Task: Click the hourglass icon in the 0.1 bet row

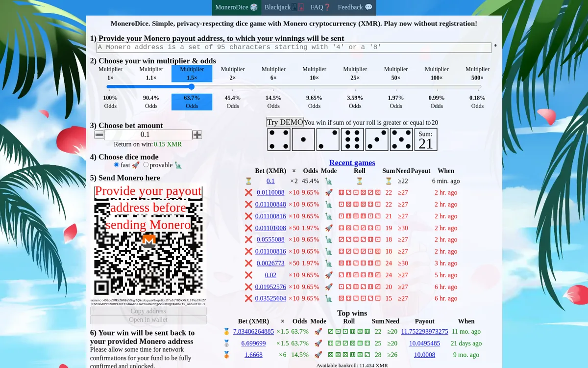Action: (248, 181)
